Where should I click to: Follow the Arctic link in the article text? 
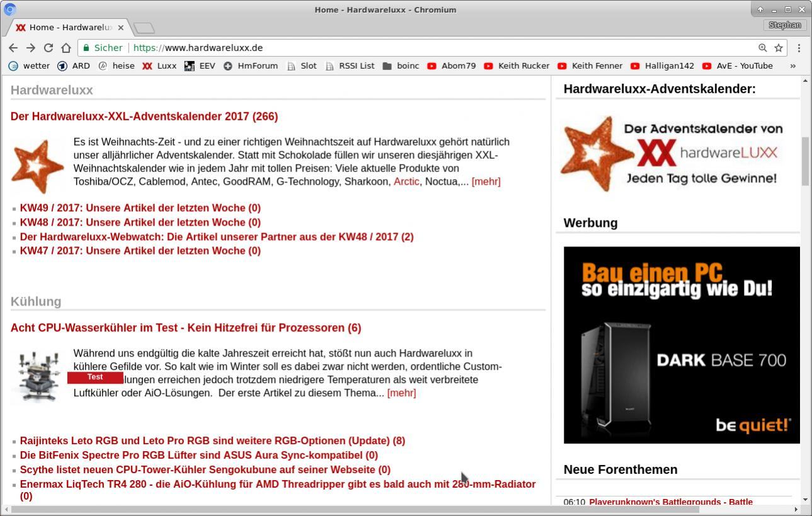406,181
